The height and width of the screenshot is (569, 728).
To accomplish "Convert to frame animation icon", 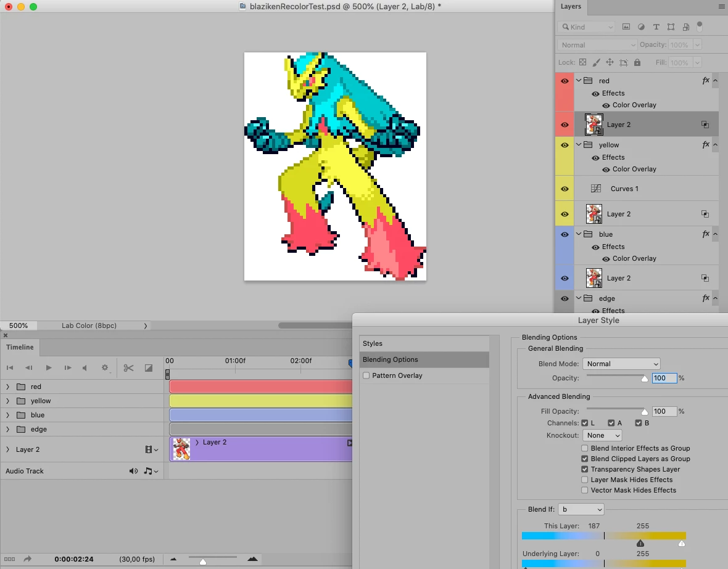I will [x=9, y=559].
